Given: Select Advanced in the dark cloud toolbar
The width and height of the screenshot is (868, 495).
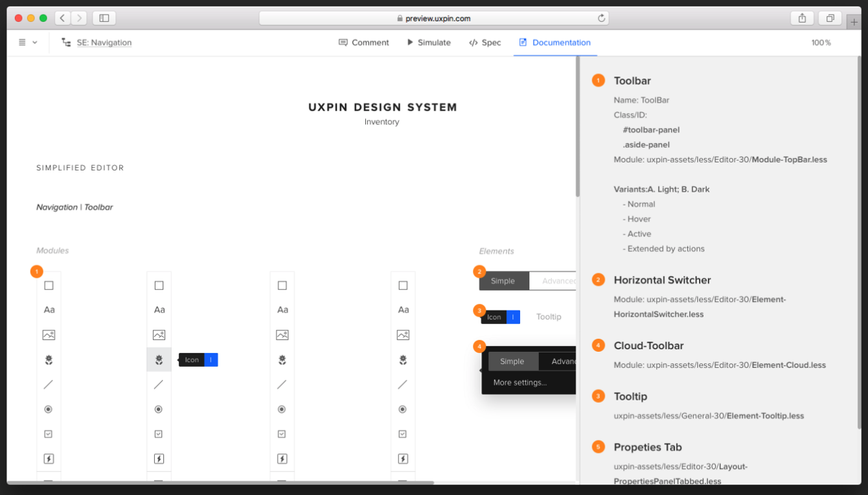Looking at the screenshot, I should click(558, 362).
